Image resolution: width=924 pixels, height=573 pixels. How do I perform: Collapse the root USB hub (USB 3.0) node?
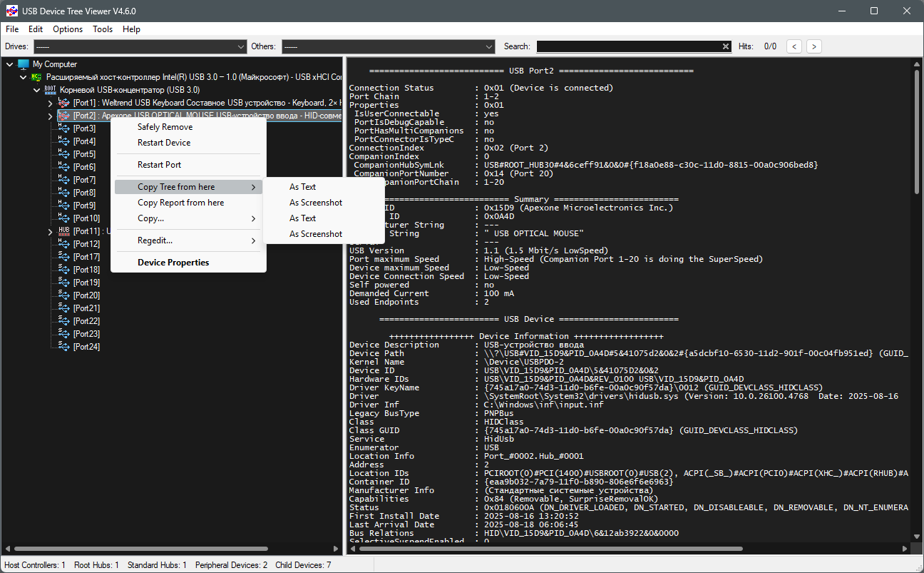coord(36,90)
